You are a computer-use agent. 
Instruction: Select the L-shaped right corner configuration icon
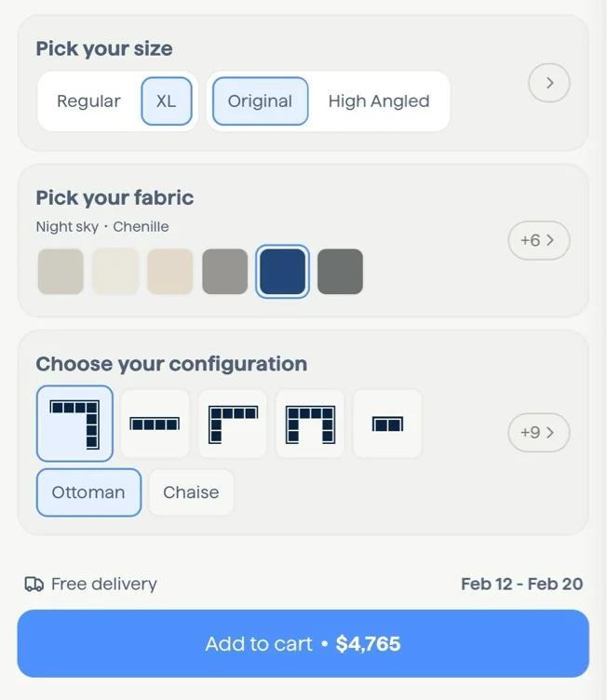[74, 424]
